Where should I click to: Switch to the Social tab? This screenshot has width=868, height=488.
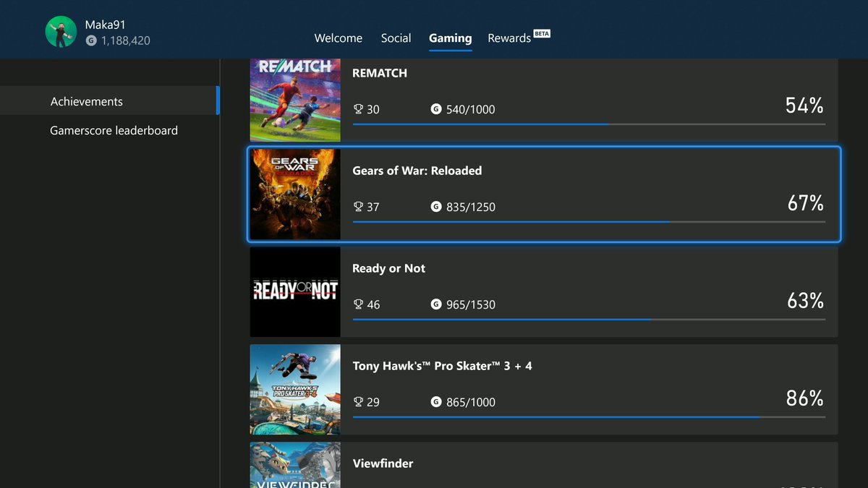pos(396,38)
